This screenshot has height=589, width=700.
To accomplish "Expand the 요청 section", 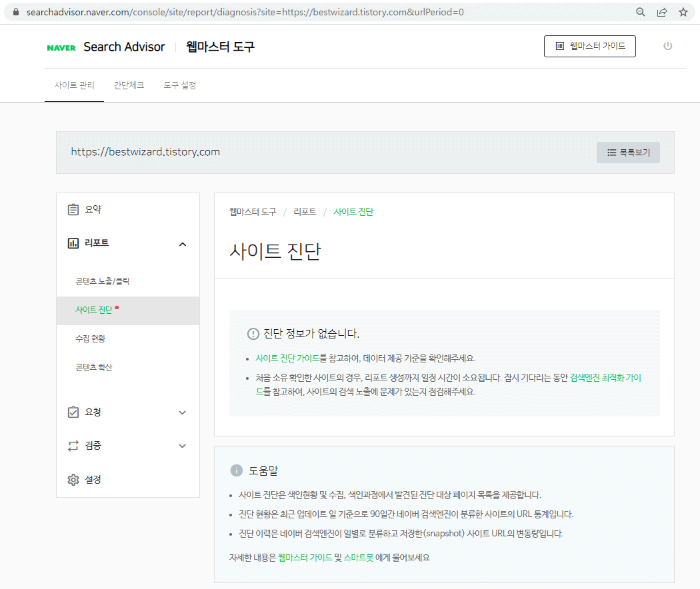I will pyautogui.click(x=182, y=412).
